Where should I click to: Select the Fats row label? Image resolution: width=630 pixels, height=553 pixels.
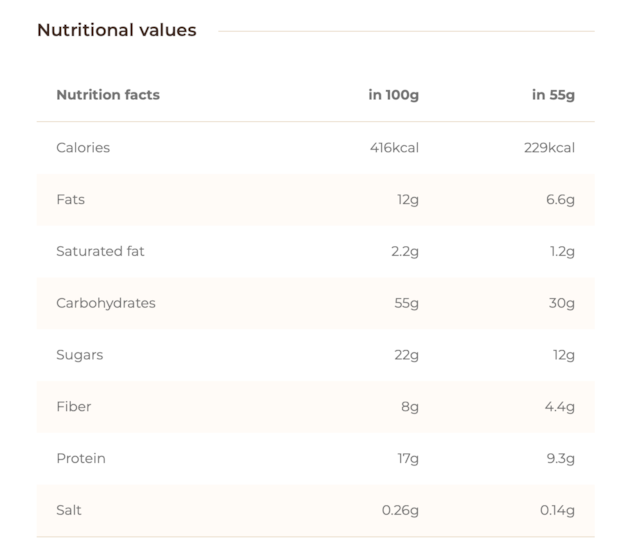70,199
